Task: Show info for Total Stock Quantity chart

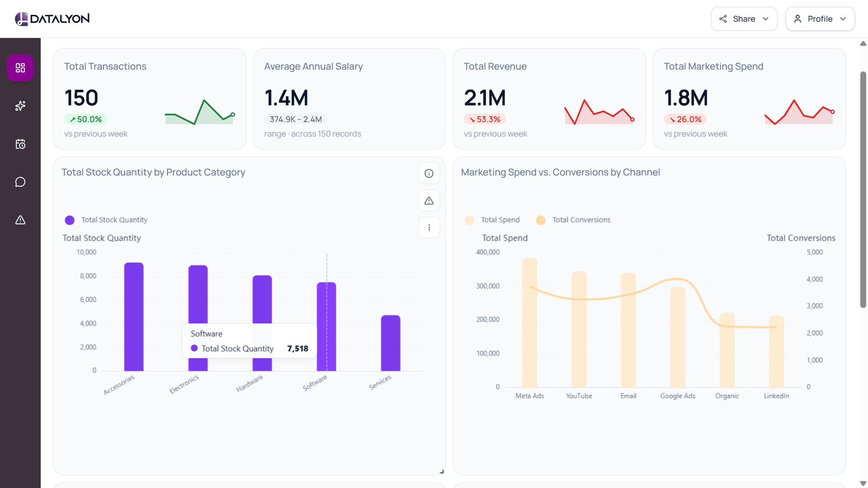Action: tap(429, 173)
